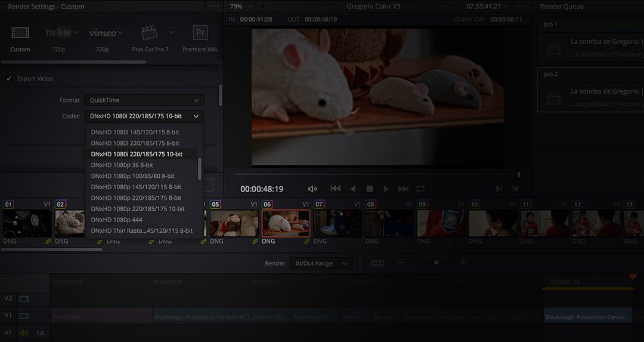Mute audio with the speaker icon
The image size is (644, 342).
coord(312,189)
